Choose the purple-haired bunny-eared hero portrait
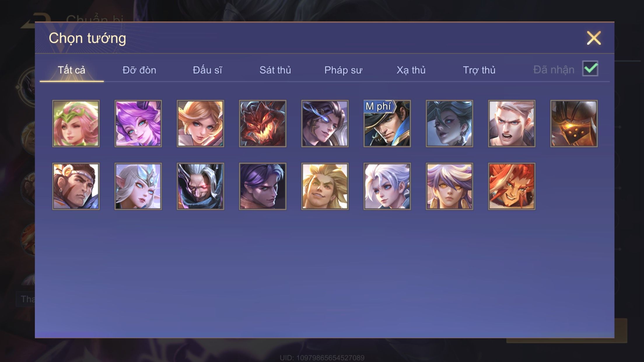This screenshot has height=362, width=644. [x=138, y=124]
